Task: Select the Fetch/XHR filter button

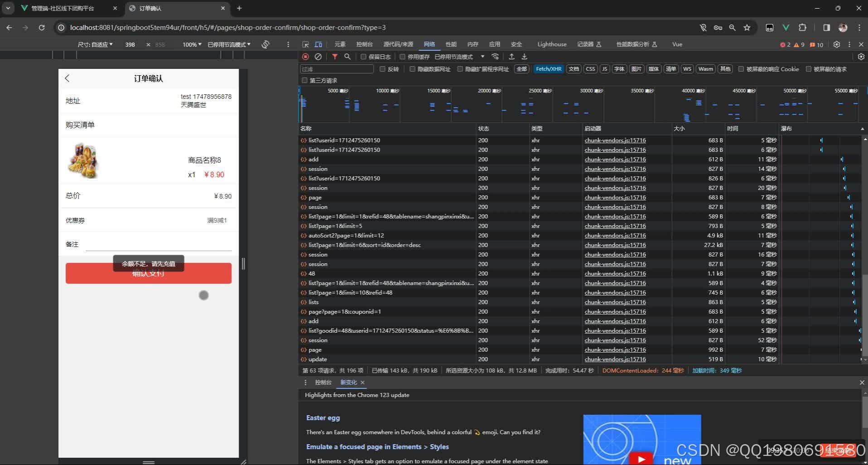Action: tap(548, 69)
